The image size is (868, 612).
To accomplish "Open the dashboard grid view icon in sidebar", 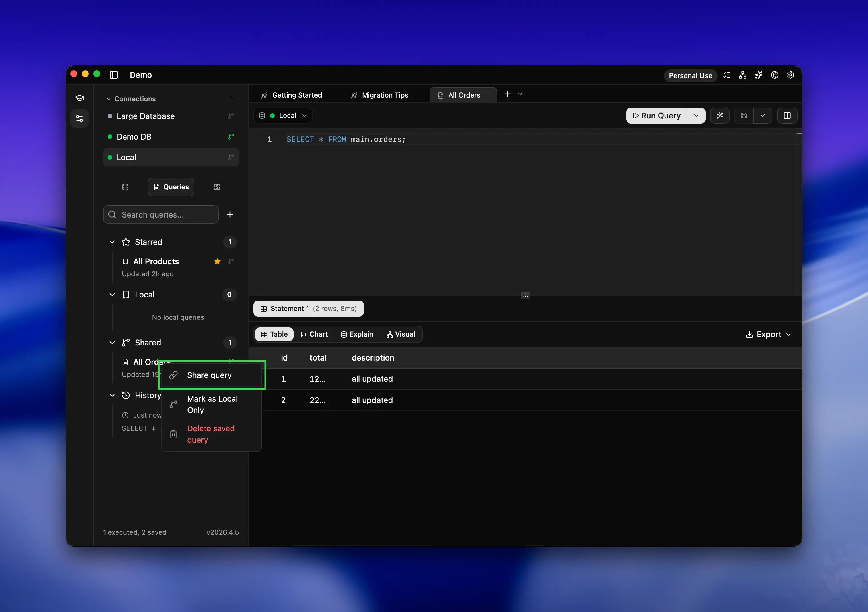I will [217, 187].
